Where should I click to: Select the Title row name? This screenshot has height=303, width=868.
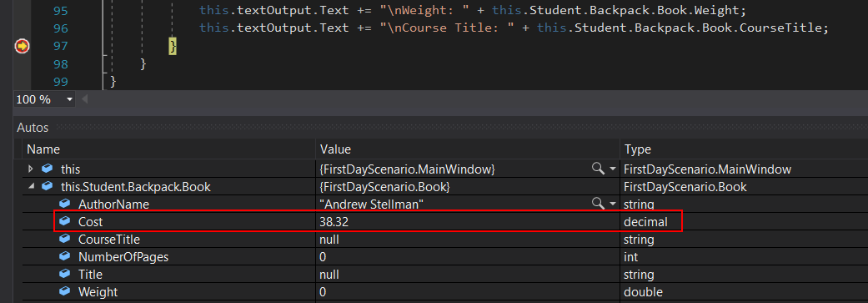click(90, 275)
